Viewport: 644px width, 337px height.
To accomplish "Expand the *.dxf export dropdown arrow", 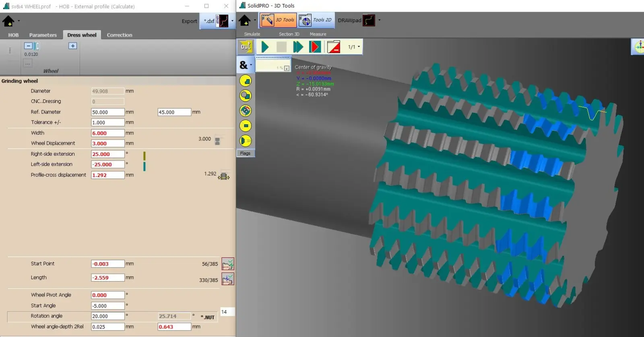I will click(x=232, y=21).
